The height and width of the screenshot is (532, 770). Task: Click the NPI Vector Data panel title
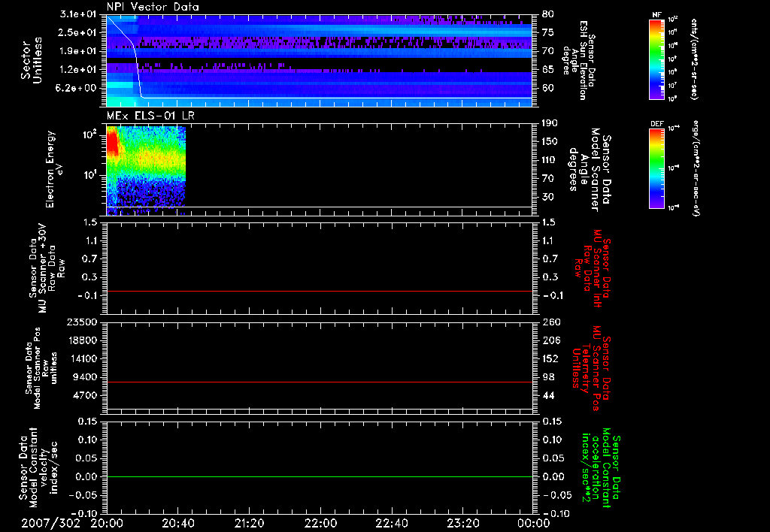(153, 7)
